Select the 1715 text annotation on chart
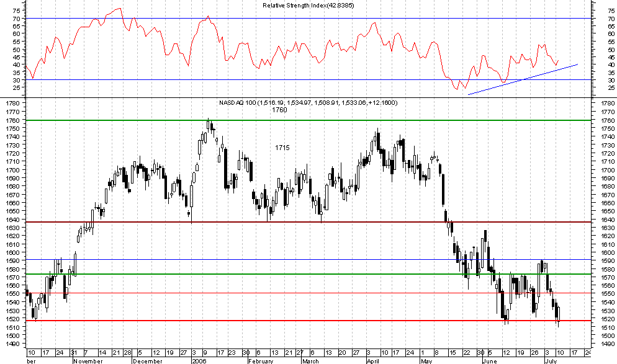Viewport: 617px width, 364px height. [x=282, y=148]
